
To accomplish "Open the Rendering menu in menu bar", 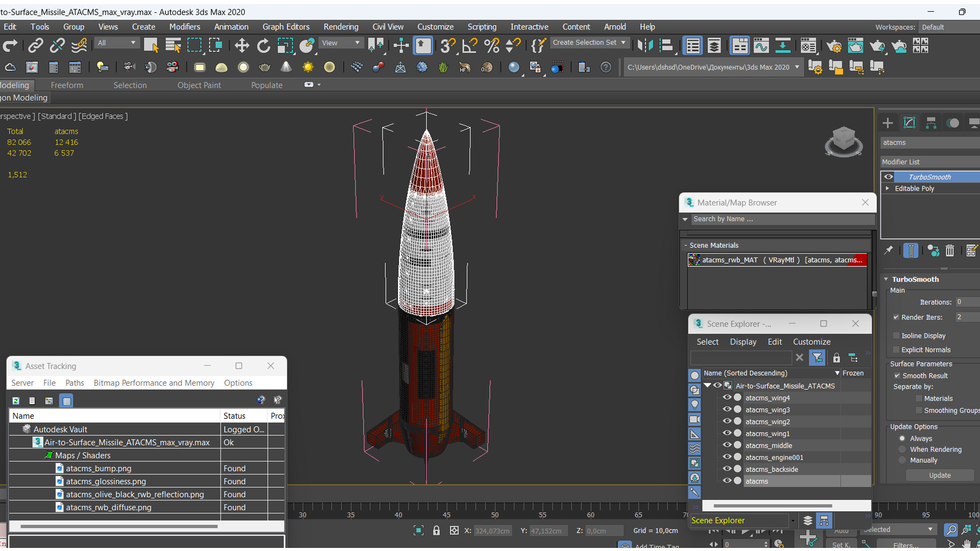I will tap(340, 27).
